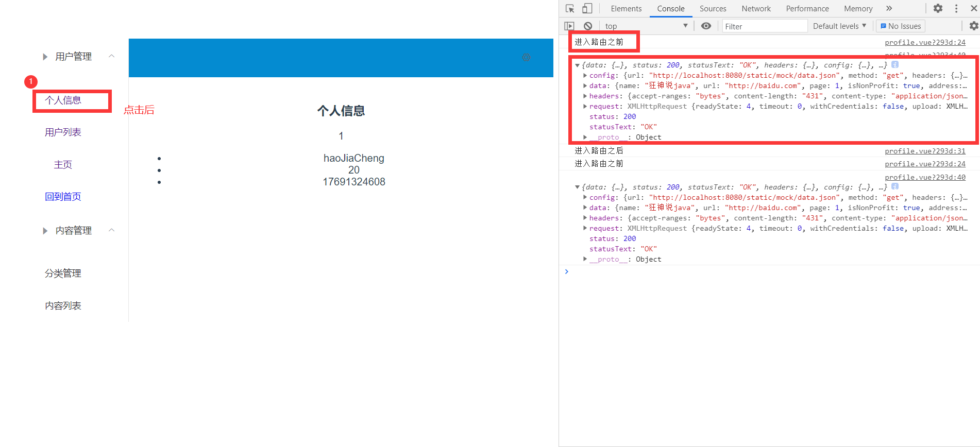The image size is (980, 447).
Task: Expand the config property in first logged object
Action: pos(585,76)
